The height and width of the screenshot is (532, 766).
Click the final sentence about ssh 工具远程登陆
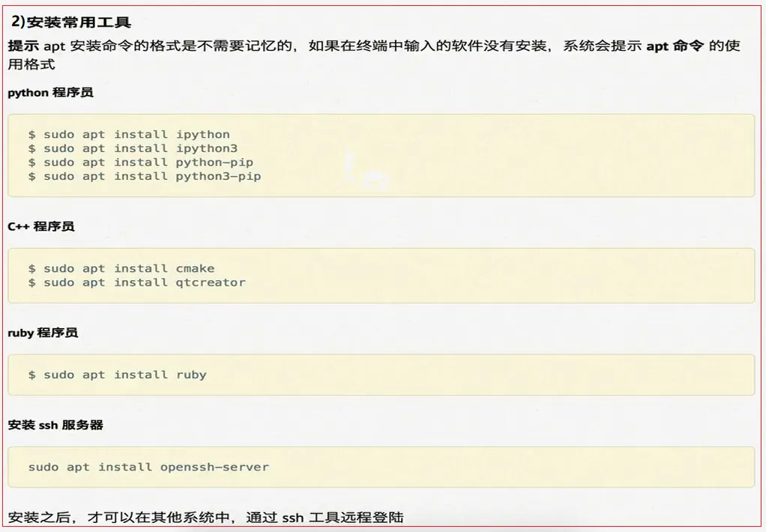tap(206, 517)
